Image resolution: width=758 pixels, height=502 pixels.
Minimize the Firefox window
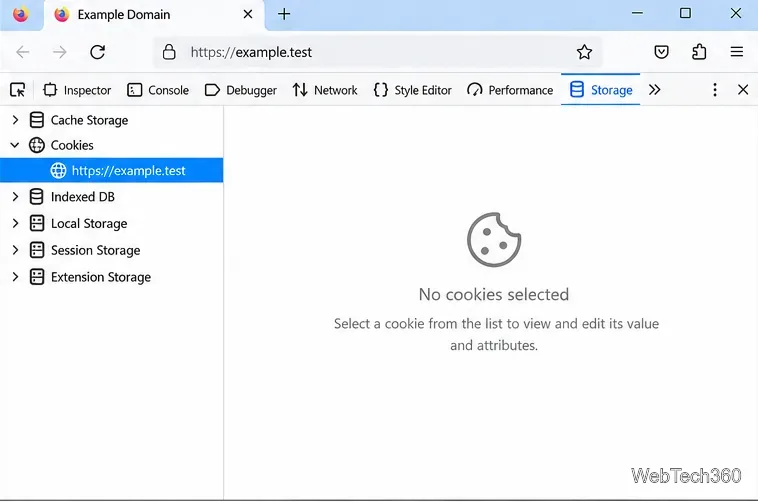(638, 13)
